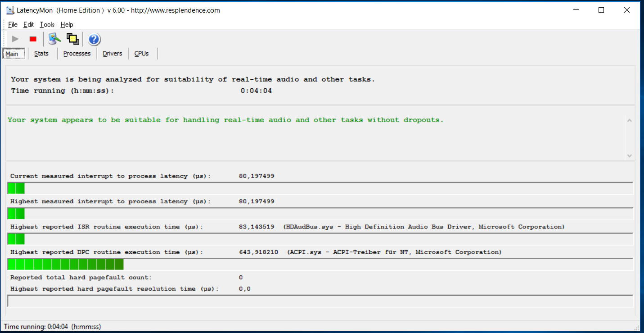Click the empty hard pagefault progress bar

[x=320, y=301]
